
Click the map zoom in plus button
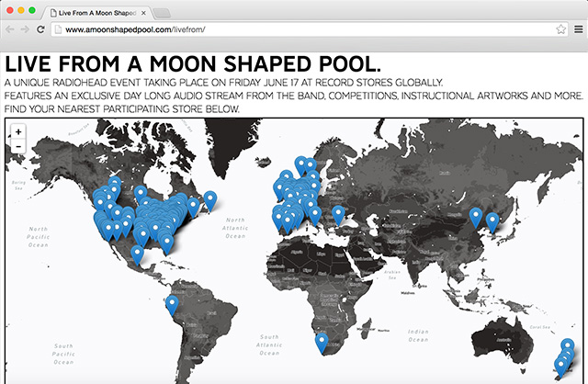pos(18,131)
